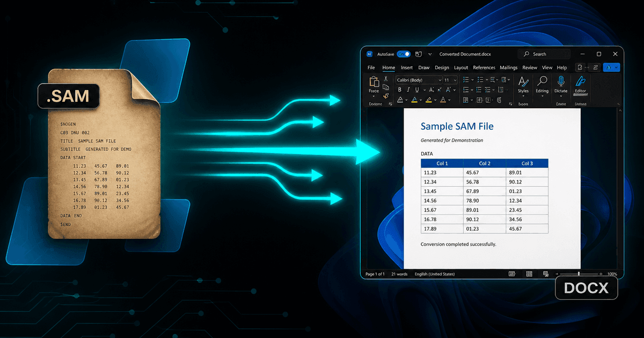
Task: Click the text effects outlined A icon
Action: click(x=400, y=100)
